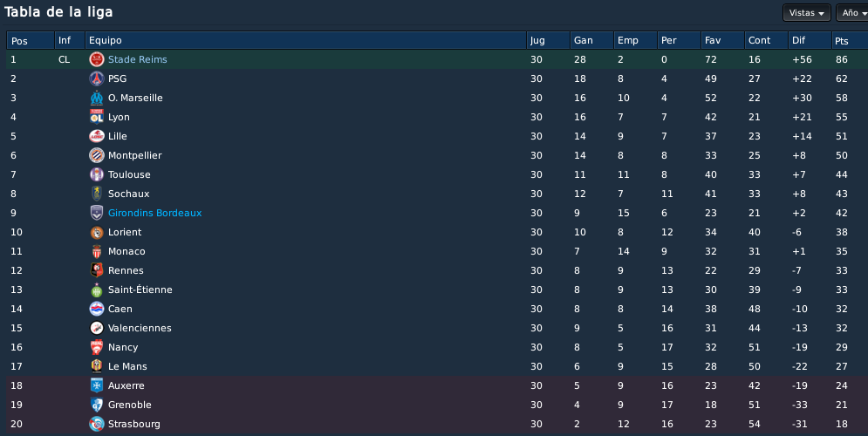
Task: Expand the Año dropdown
Action: point(852,13)
